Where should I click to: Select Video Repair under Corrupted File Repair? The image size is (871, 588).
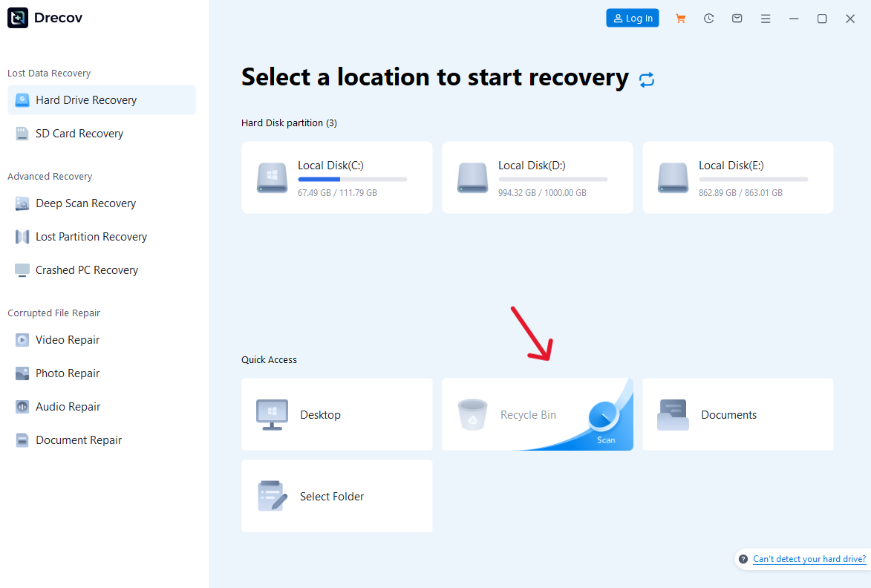(x=66, y=339)
